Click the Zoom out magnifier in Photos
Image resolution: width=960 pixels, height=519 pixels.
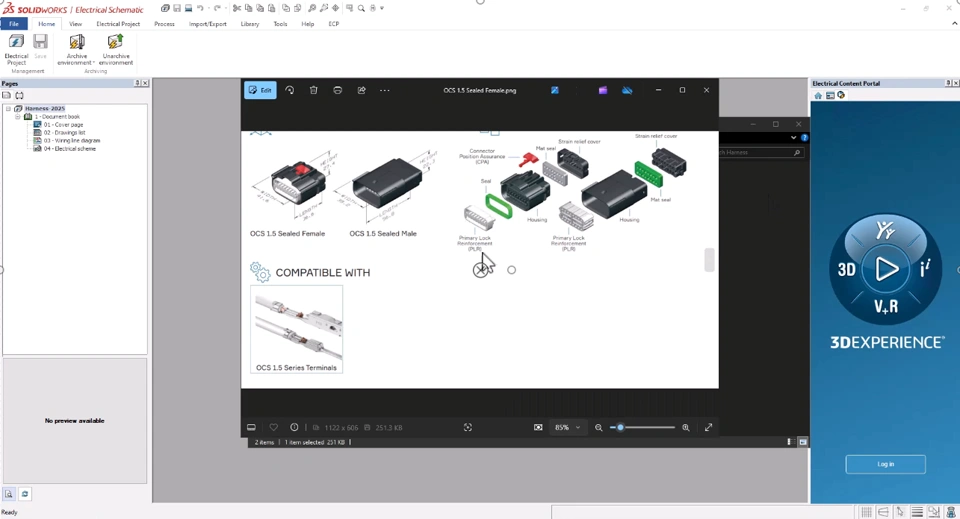(599, 427)
